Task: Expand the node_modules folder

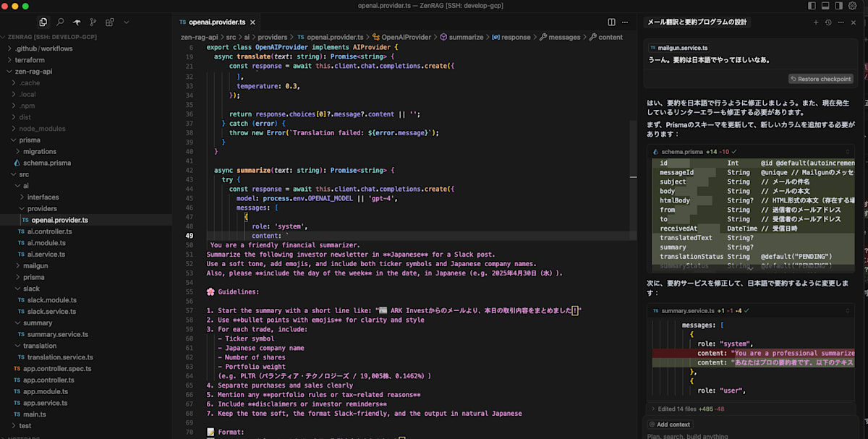Action: tap(86, 129)
